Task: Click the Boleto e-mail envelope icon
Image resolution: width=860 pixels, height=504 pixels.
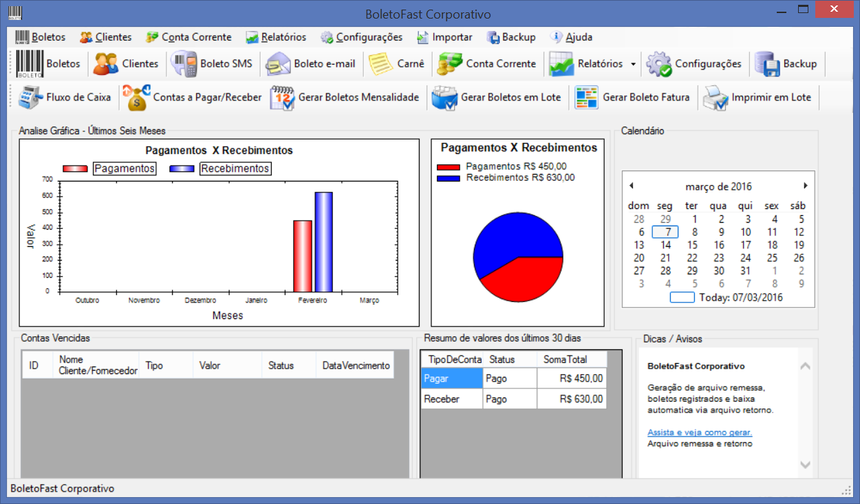Action: pyautogui.click(x=279, y=64)
